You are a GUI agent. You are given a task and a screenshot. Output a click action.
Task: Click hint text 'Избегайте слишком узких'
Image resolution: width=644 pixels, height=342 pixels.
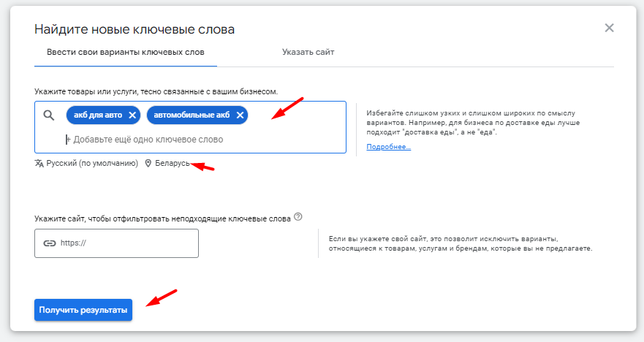click(473, 122)
